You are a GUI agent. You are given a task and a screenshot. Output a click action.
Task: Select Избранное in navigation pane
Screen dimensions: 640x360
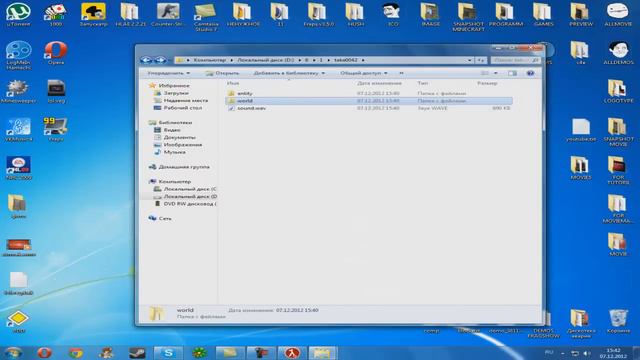[174, 86]
